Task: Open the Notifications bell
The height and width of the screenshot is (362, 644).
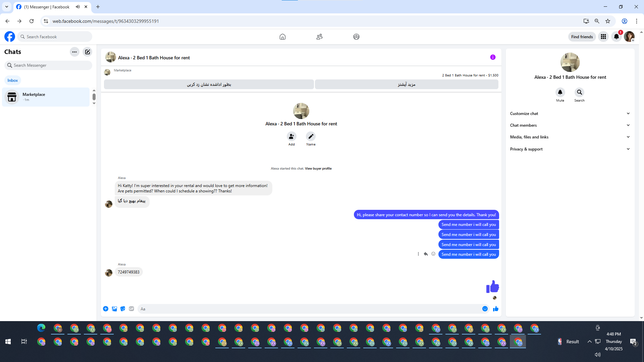Action: pyautogui.click(x=616, y=37)
